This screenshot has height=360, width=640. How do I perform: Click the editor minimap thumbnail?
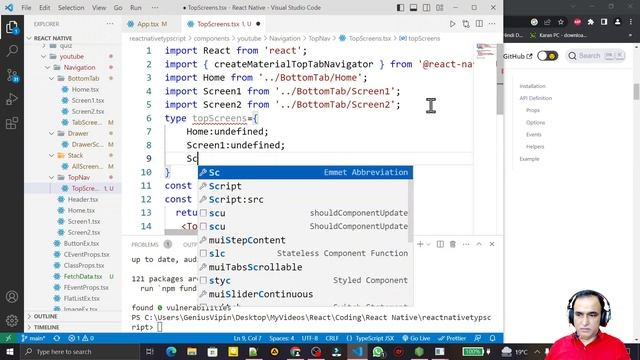486,51
